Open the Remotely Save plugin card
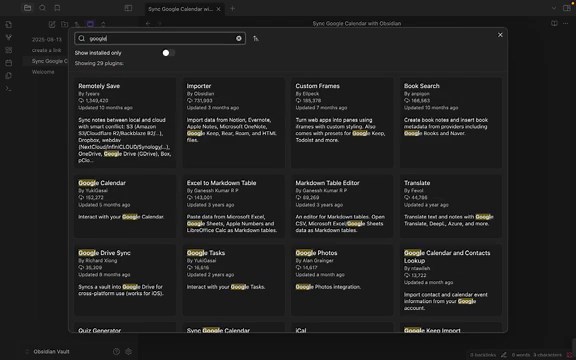576x360 pixels. [x=125, y=123]
